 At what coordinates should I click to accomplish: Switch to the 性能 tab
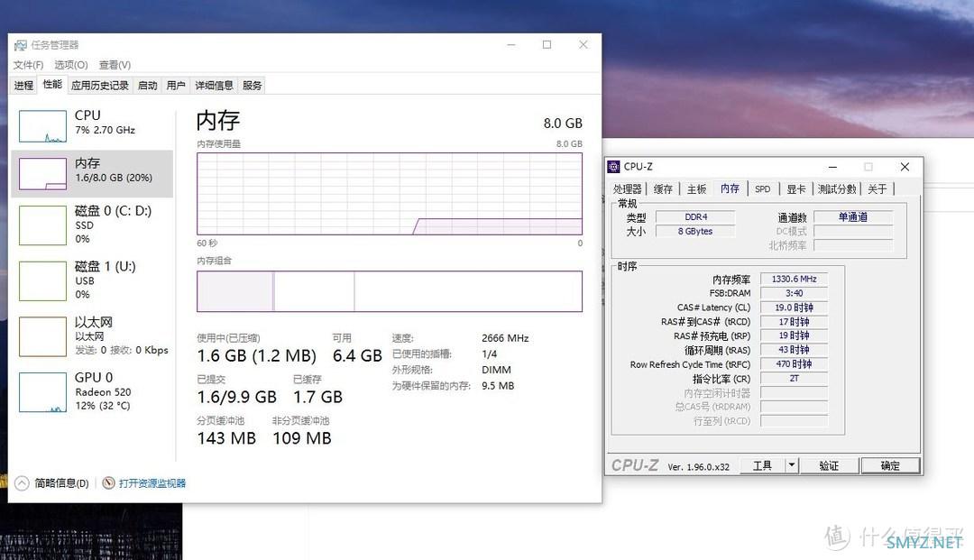coord(52,85)
